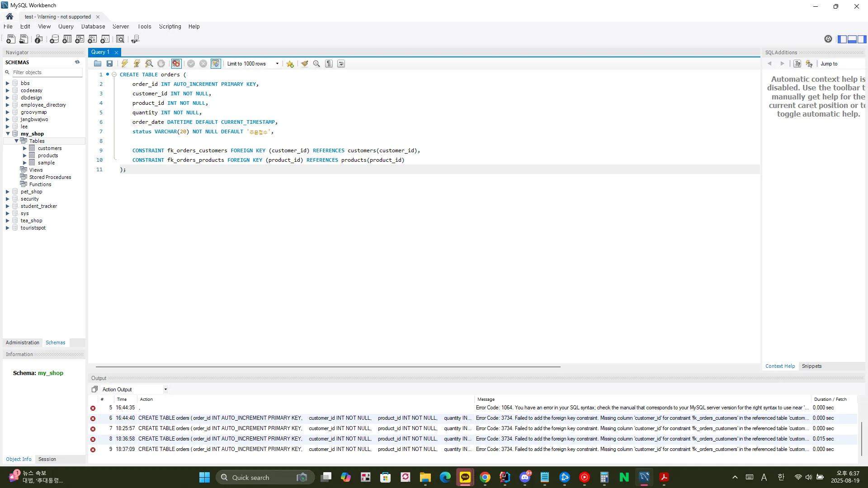
Task: Commit transaction checkmark icon
Action: [191, 64]
